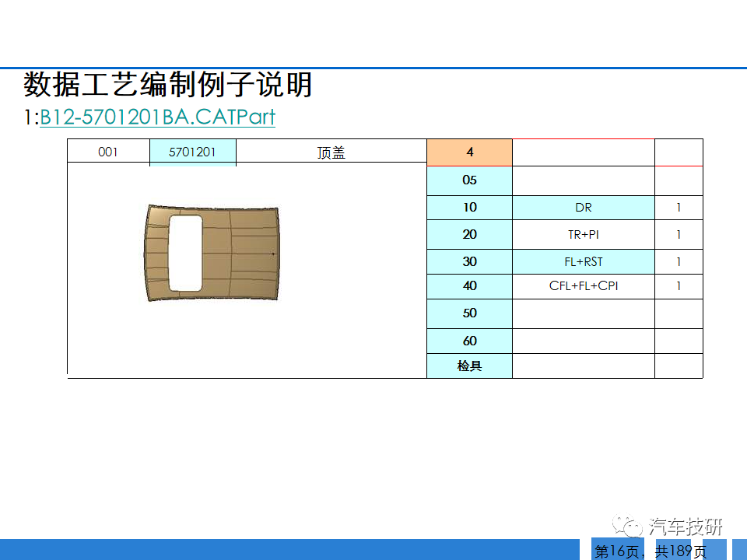The height and width of the screenshot is (560, 747).
Task: Select the cell reading 001
Action: (108, 152)
